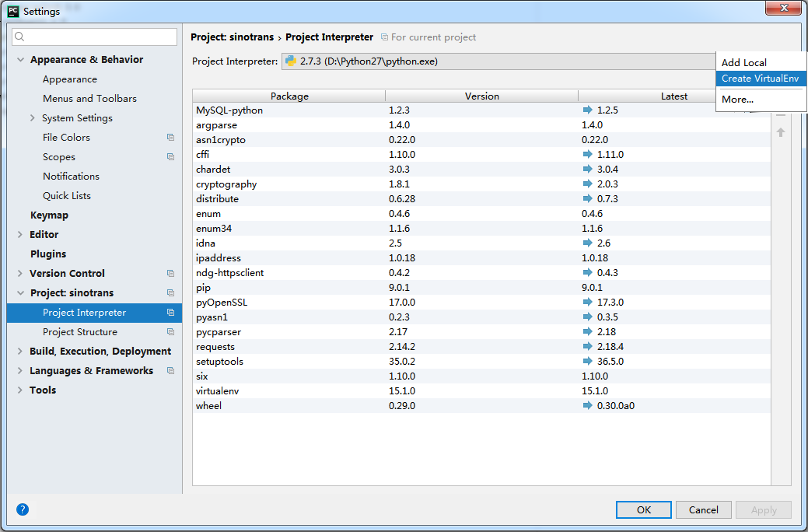Screen dimensions: 808x532
Task: Click the project-level icon beside Scopes
Action: tap(170, 156)
